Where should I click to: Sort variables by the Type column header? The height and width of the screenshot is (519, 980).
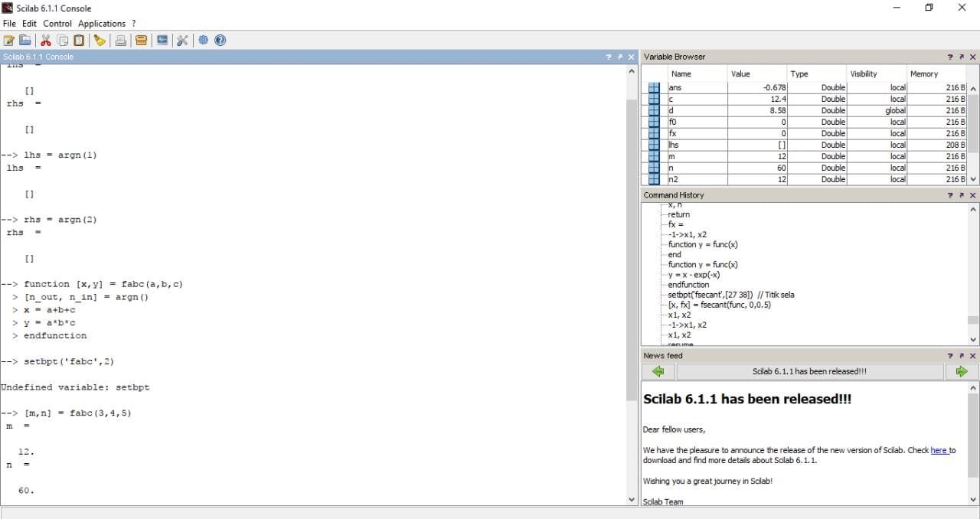(x=817, y=74)
